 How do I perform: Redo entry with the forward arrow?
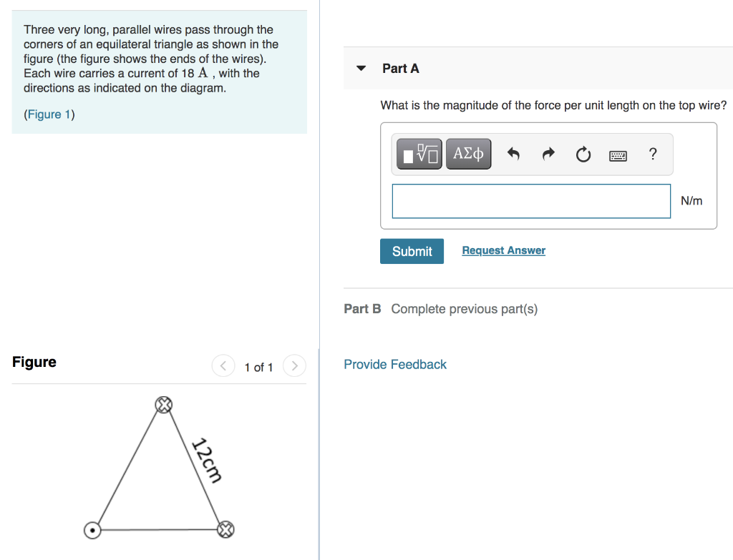[x=548, y=154]
